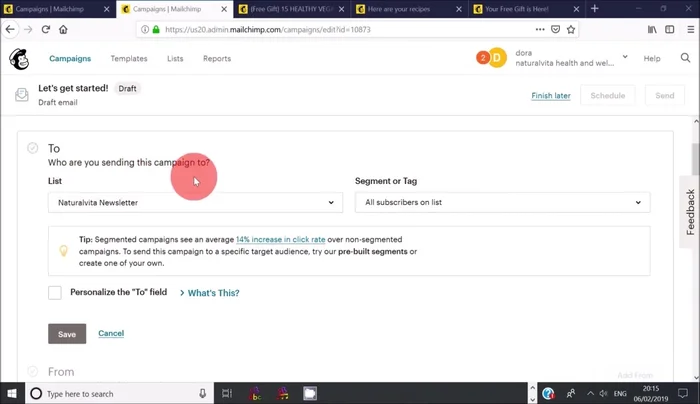Click the Save button
Viewport: 700px width, 404px height.
(67, 334)
